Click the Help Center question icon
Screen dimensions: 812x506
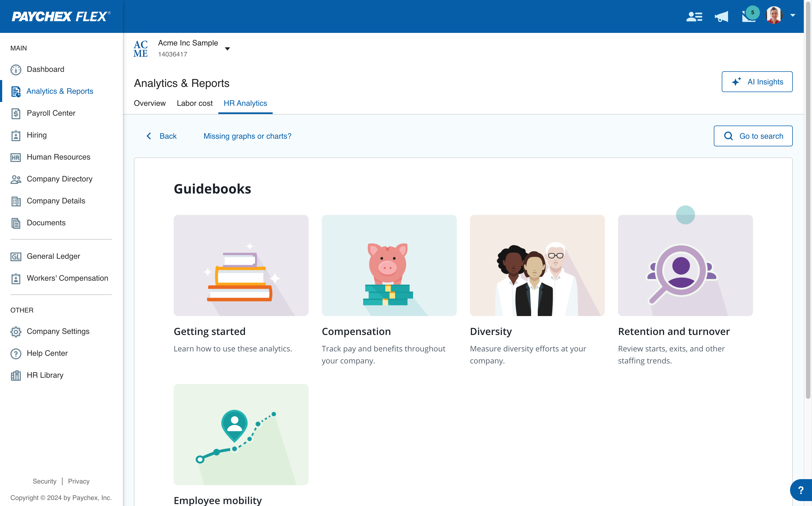tap(16, 353)
